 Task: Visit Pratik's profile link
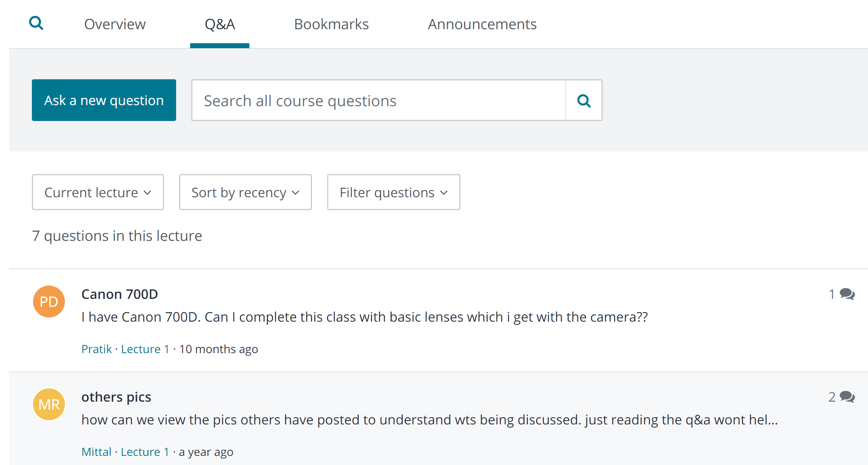[97, 349]
